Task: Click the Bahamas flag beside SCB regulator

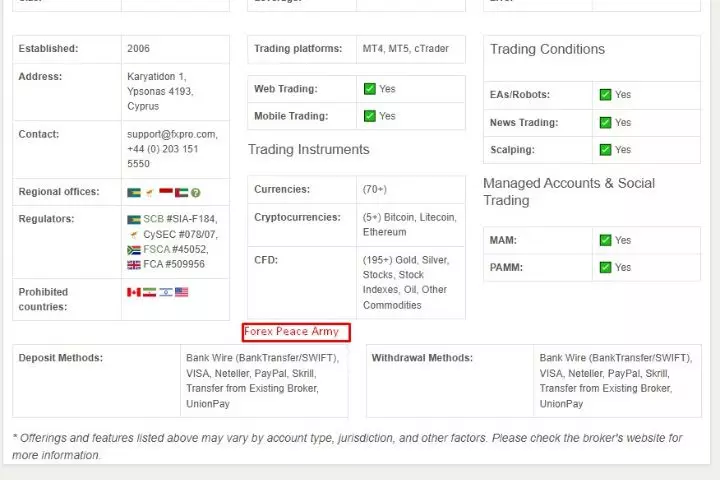Action: pyautogui.click(x=134, y=220)
